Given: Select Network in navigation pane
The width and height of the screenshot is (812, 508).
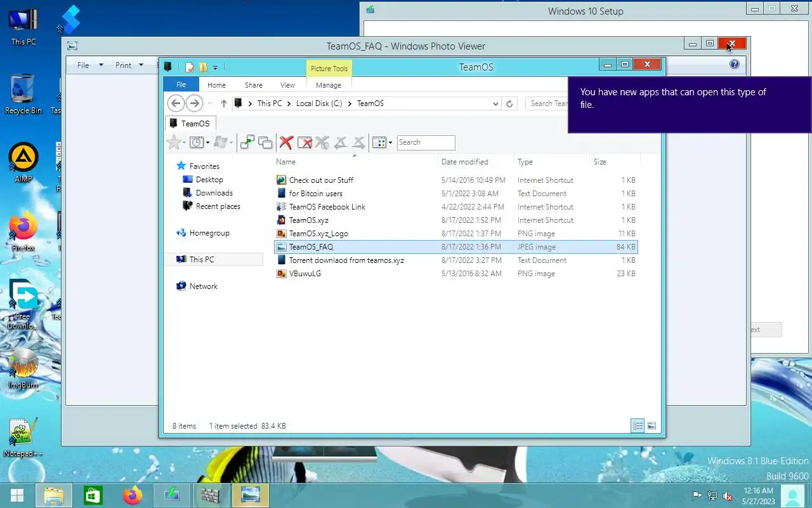Looking at the screenshot, I should click(197, 286).
